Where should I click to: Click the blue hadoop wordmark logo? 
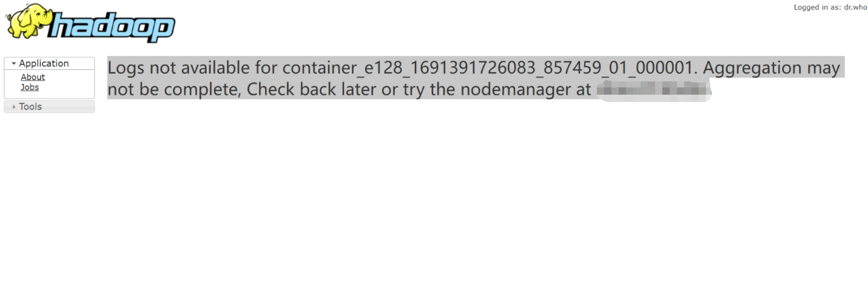(112, 28)
